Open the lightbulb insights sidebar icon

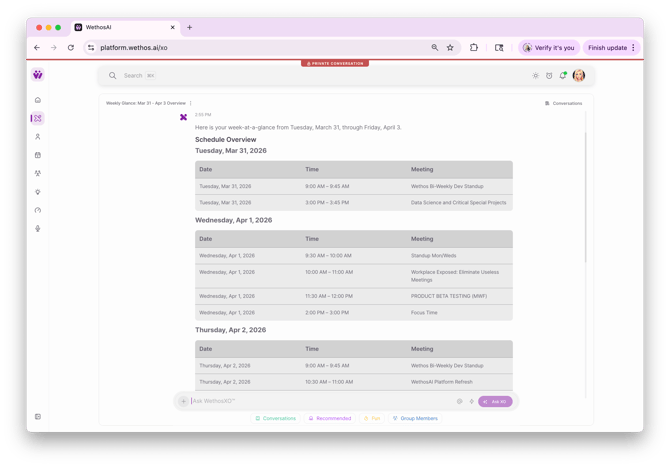pyautogui.click(x=38, y=192)
